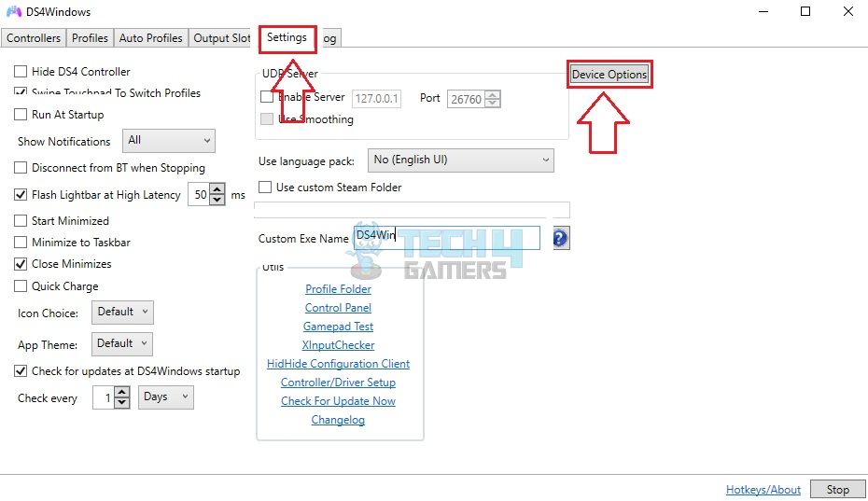Open the Profiles tab
The width and height of the screenshot is (868, 501).
pyautogui.click(x=90, y=38)
